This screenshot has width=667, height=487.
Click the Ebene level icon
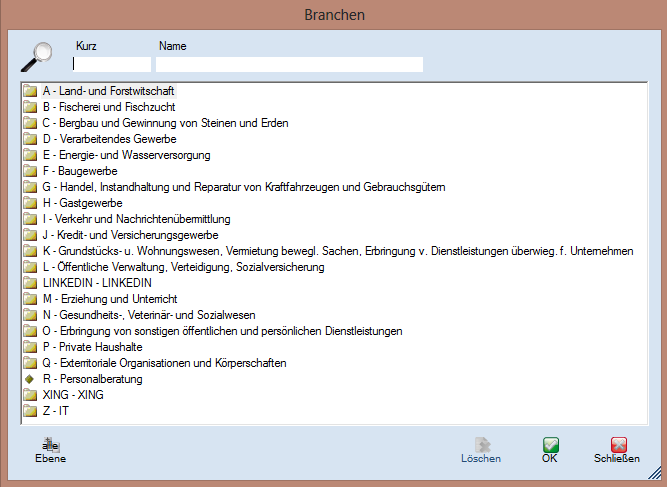tap(50, 444)
